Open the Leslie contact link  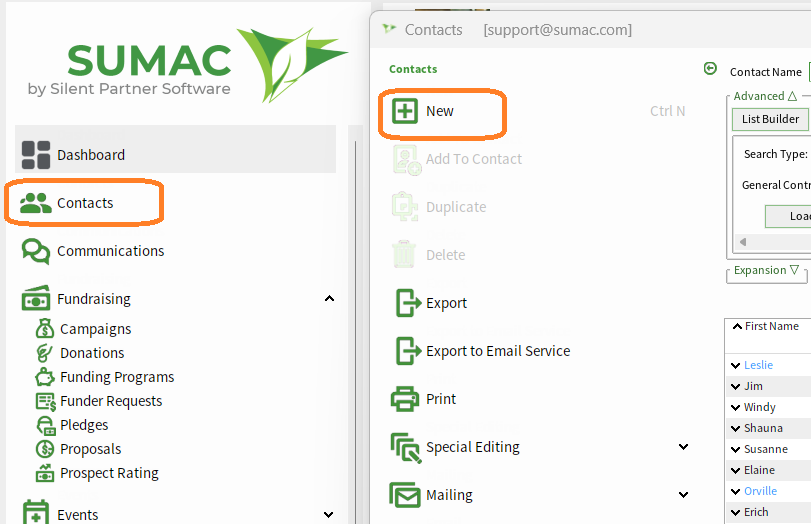pos(758,365)
